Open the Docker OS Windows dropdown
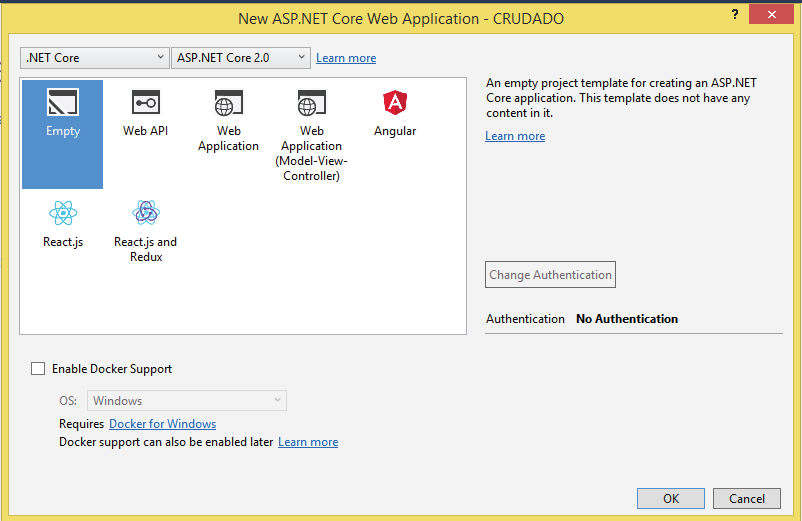802x521 pixels. 187,401
